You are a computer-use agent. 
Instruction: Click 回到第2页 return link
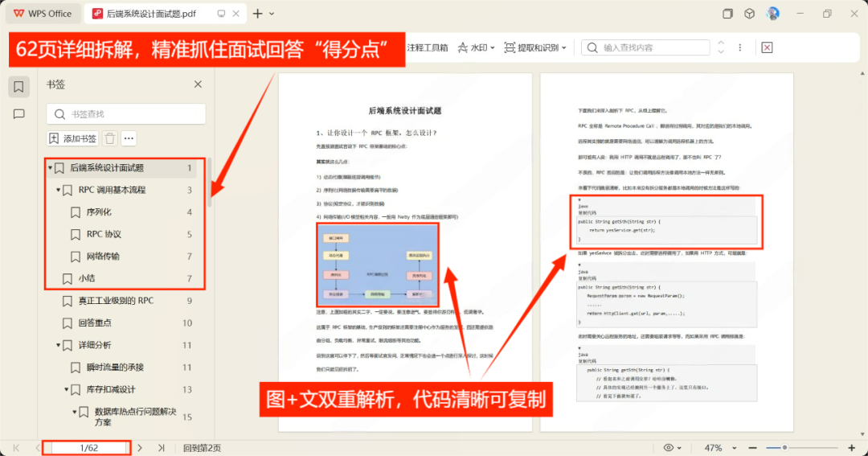[202, 448]
